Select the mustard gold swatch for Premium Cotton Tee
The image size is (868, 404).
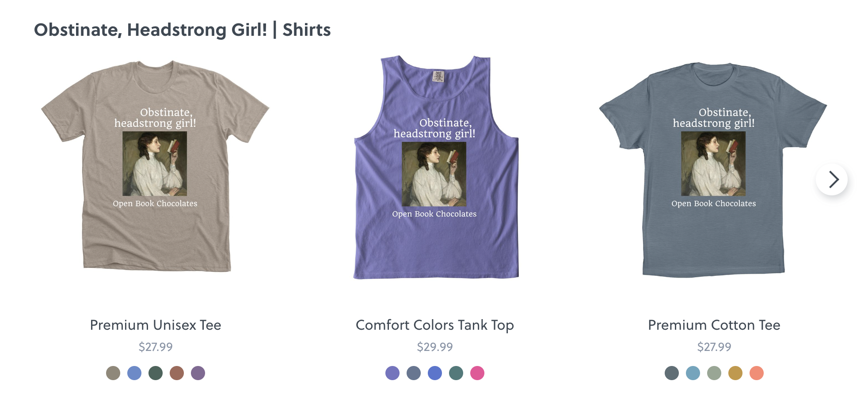click(x=735, y=373)
